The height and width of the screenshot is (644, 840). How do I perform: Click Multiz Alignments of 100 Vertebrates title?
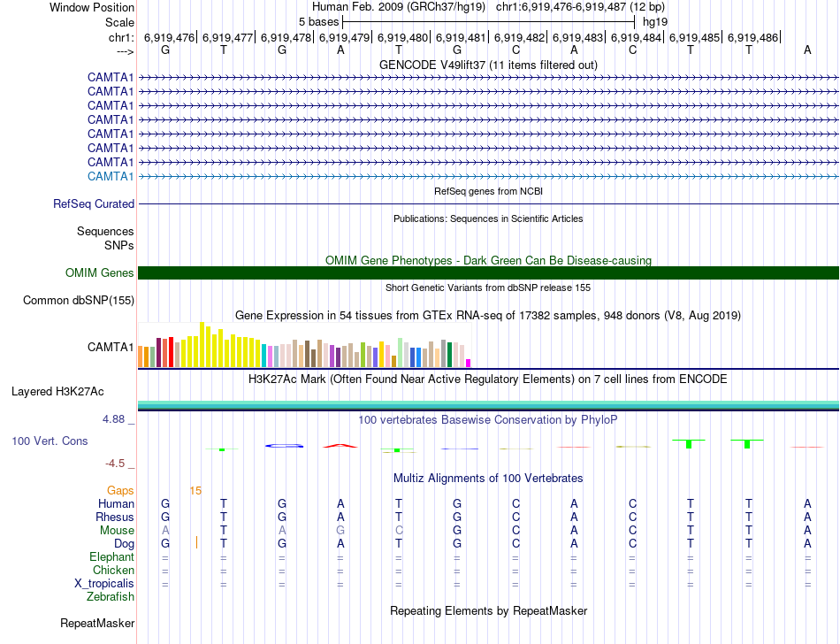[x=488, y=478]
